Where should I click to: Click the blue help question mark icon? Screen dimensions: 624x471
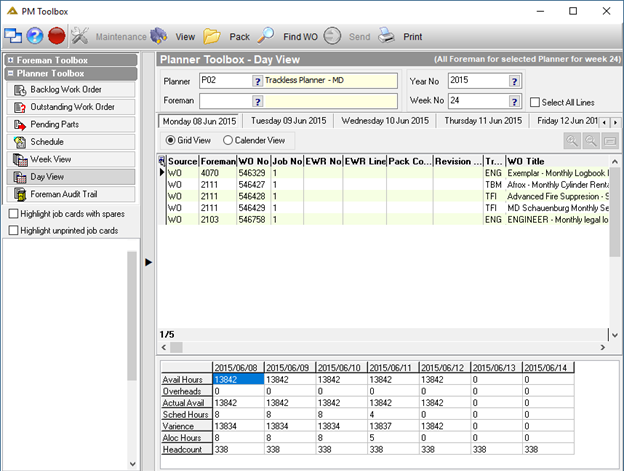tap(35, 36)
